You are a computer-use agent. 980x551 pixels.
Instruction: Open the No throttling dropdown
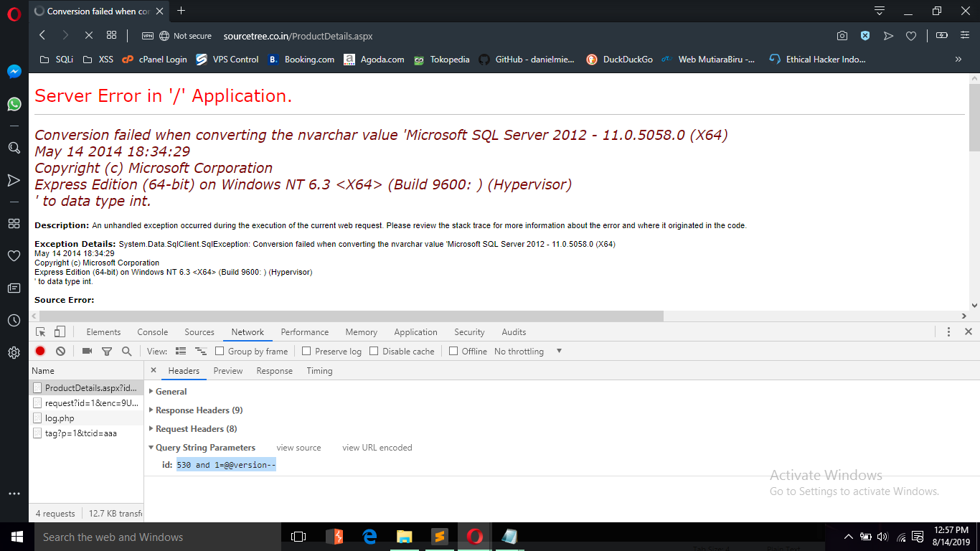(x=528, y=352)
